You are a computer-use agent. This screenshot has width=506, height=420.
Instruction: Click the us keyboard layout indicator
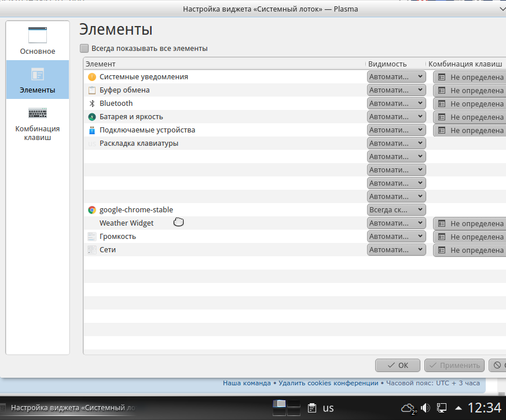click(328, 408)
